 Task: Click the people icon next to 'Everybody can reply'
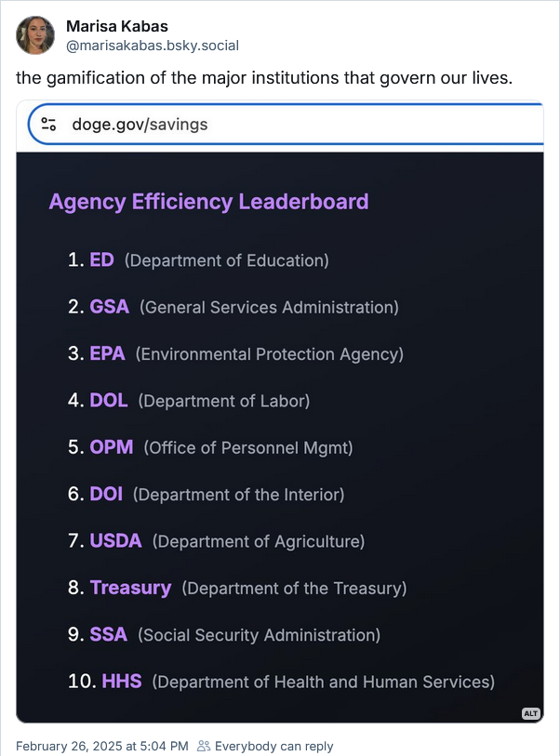pos(203,745)
